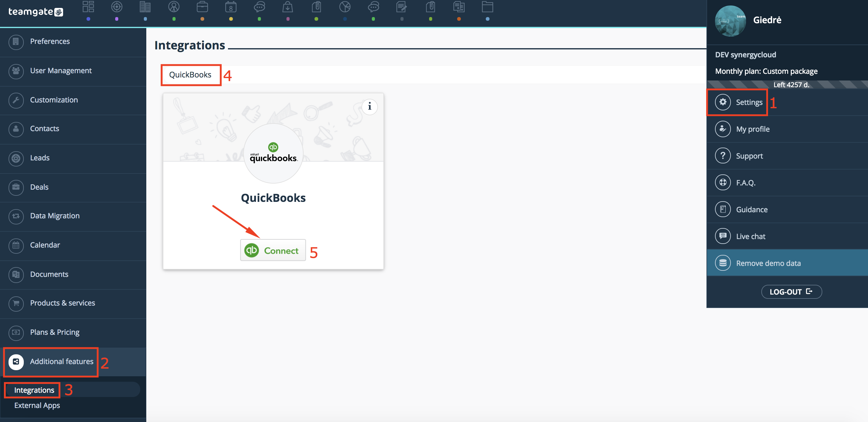Screen dimensions: 868x422
Task: Open Plans & Pricing settings
Action: click(x=73, y=333)
